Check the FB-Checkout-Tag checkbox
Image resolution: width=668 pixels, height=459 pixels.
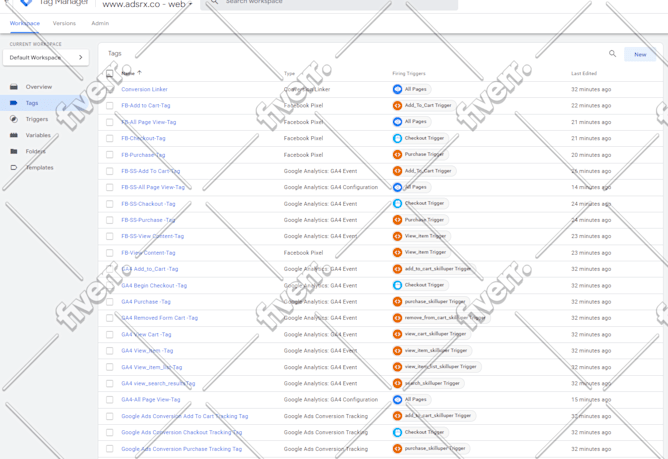pos(109,138)
